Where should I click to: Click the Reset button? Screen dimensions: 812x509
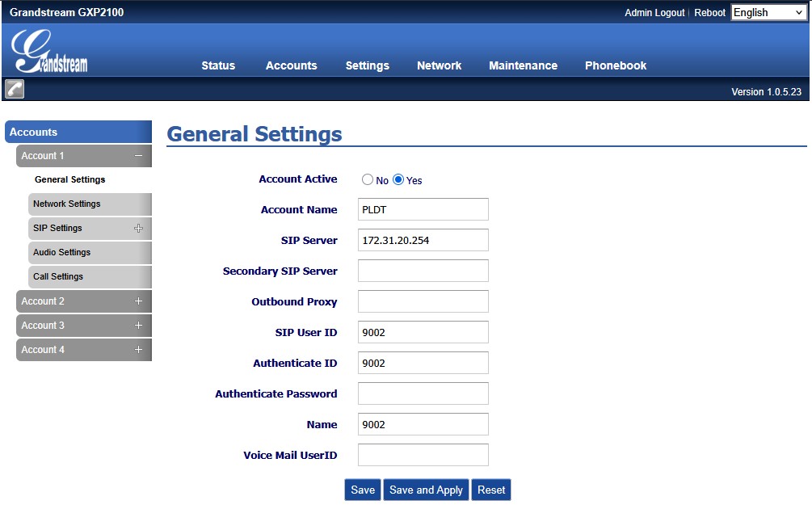click(x=491, y=490)
